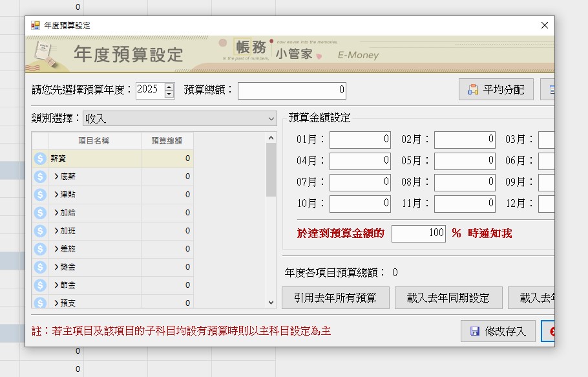Viewport: 588px width, 377px height.
Task: Click the dollar icon beside 加班
Action: click(40, 231)
